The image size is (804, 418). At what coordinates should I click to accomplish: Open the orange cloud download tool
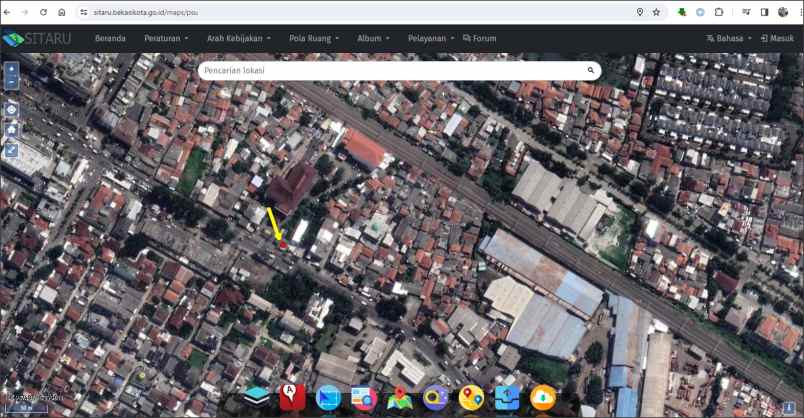543,398
